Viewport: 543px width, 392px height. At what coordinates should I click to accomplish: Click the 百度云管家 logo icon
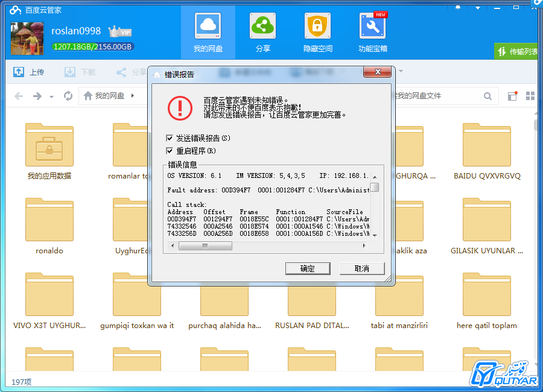(15, 10)
